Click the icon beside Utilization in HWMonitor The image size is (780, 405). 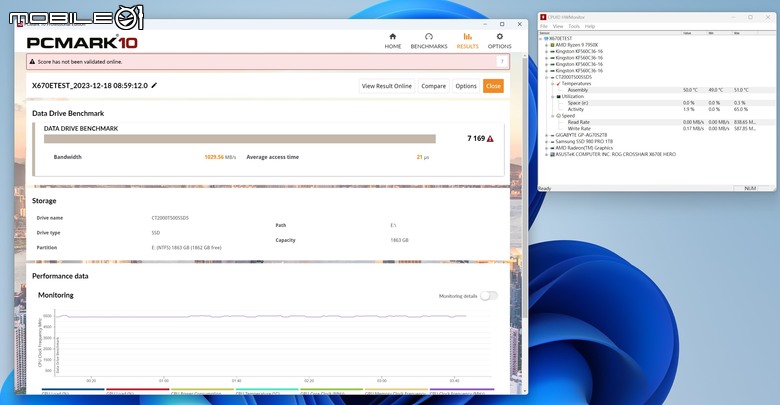pyautogui.click(x=558, y=97)
